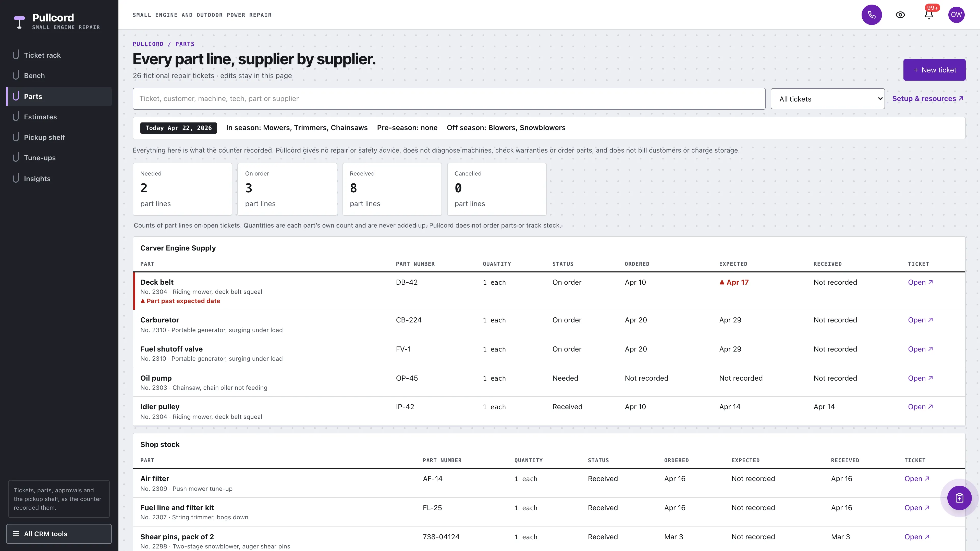Click the floating clipboard button
980x551 pixels.
959,498
